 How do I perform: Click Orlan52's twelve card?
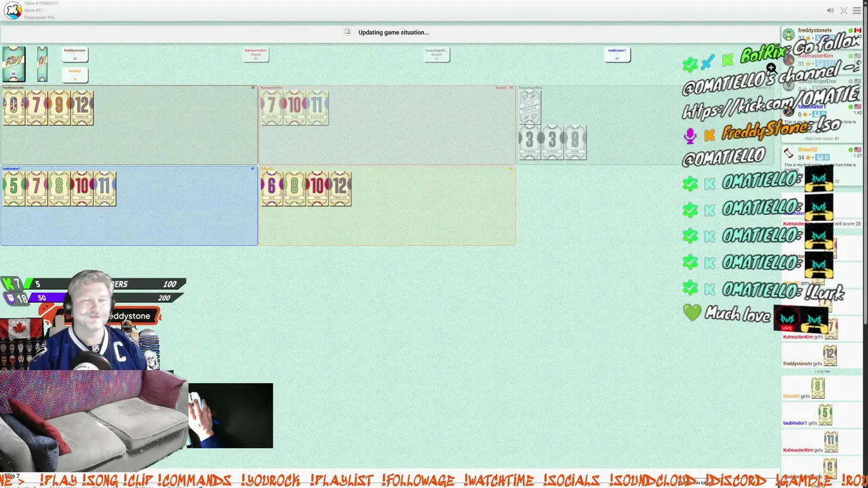[x=340, y=188]
